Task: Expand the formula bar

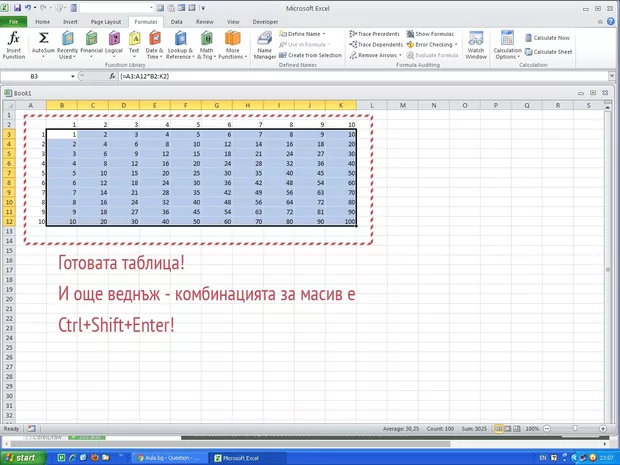Action: [x=612, y=76]
